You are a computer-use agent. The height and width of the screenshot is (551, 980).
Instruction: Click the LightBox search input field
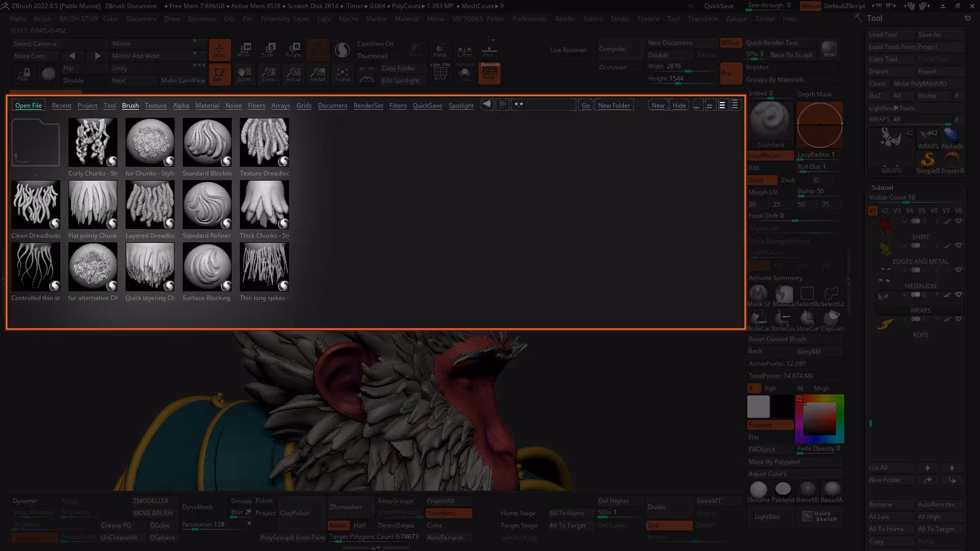(544, 105)
